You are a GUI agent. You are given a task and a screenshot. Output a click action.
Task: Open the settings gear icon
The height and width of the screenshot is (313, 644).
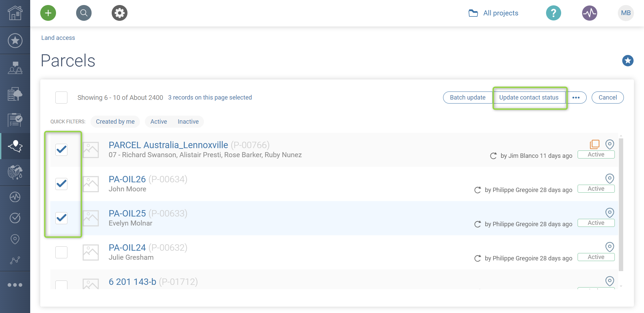tap(119, 13)
